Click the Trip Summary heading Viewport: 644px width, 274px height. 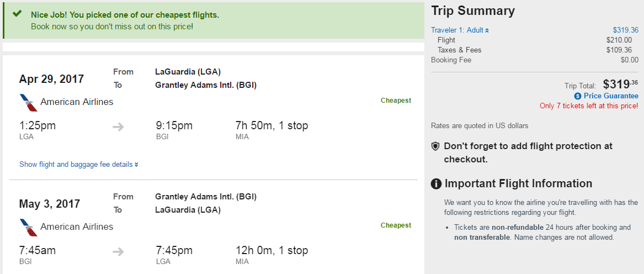(473, 11)
